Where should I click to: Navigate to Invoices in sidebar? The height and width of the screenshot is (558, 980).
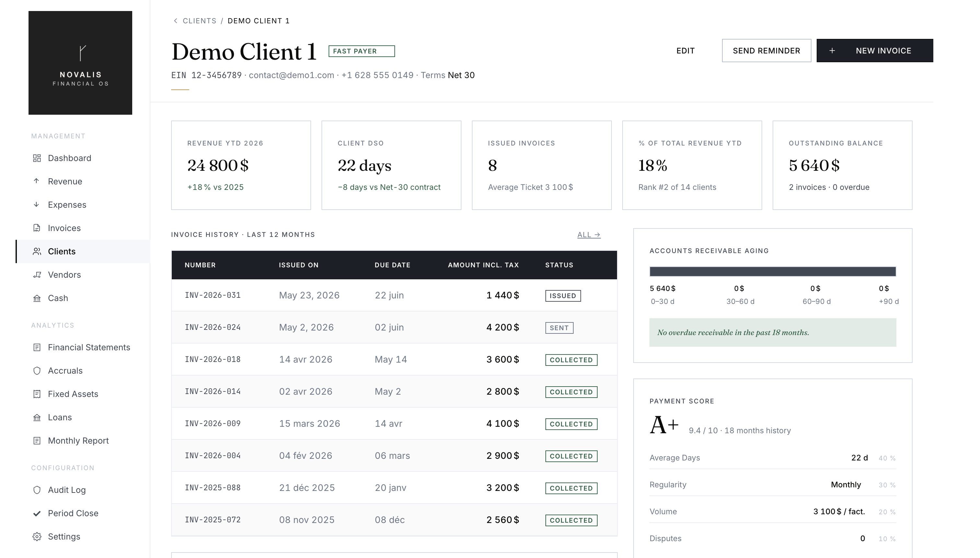coord(82,228)
